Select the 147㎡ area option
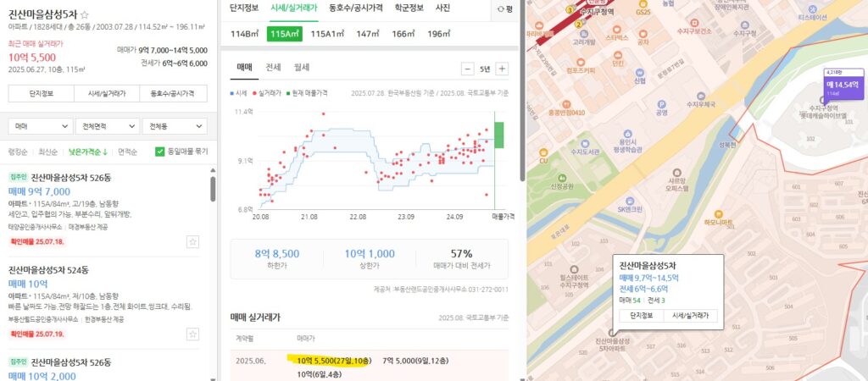 (x=368, y=34)
